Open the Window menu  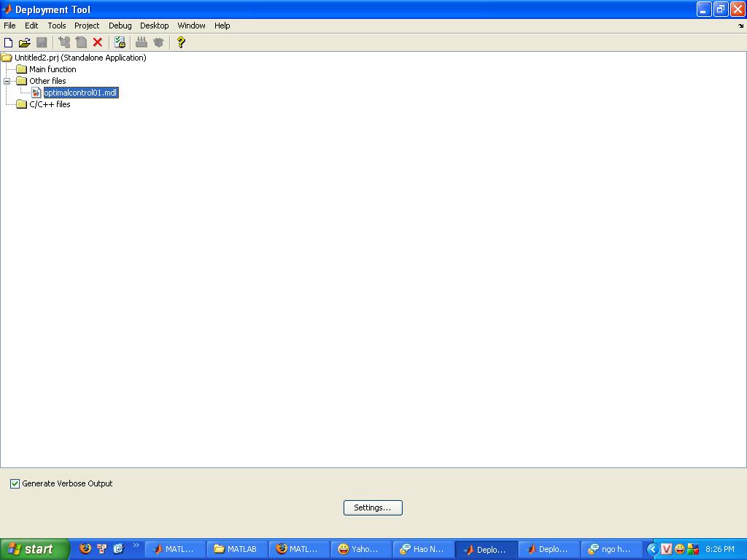pos(192,26)
